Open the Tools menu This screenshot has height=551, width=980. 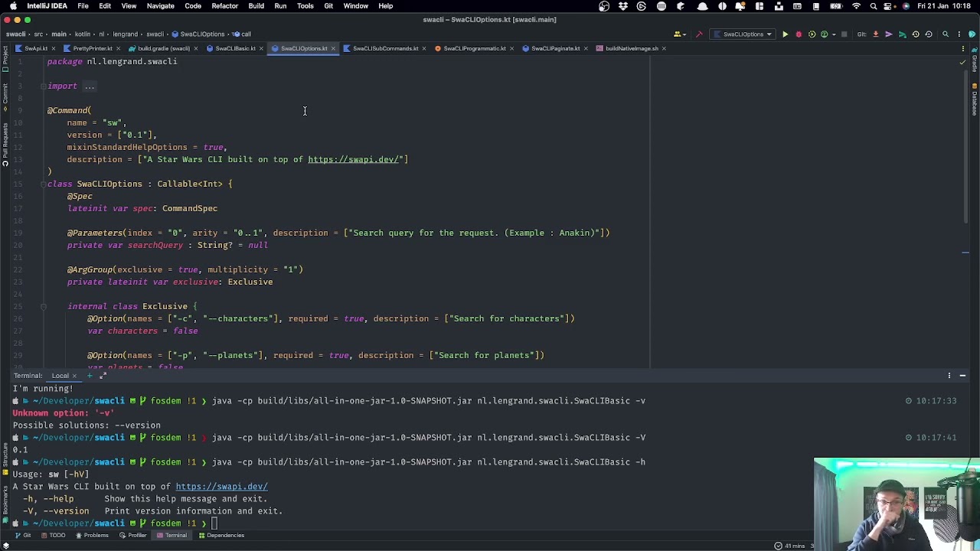click(x=305, y=6)
